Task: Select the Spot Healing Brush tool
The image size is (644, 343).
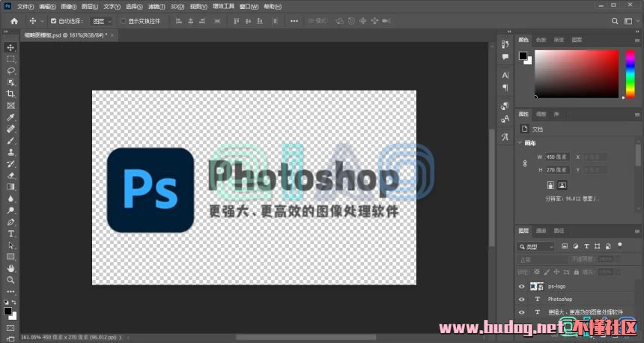Action: [10, 129]
